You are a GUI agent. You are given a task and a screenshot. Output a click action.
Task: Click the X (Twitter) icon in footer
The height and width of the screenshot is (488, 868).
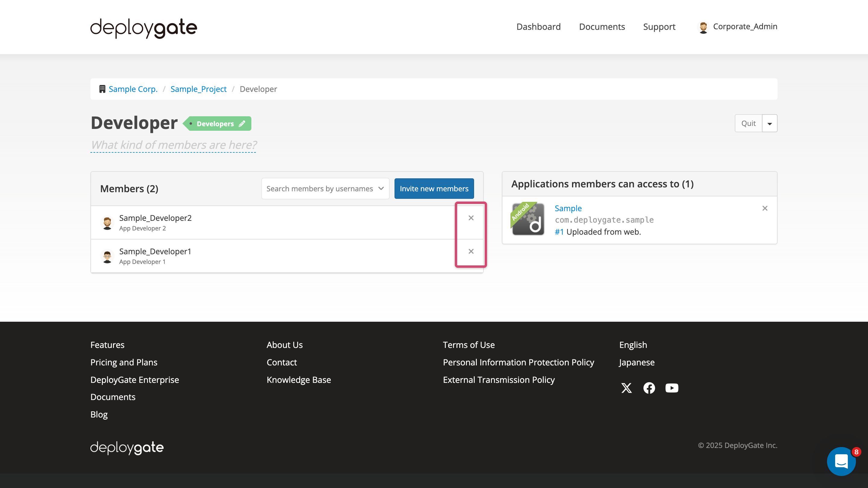(x=626, y=388)
